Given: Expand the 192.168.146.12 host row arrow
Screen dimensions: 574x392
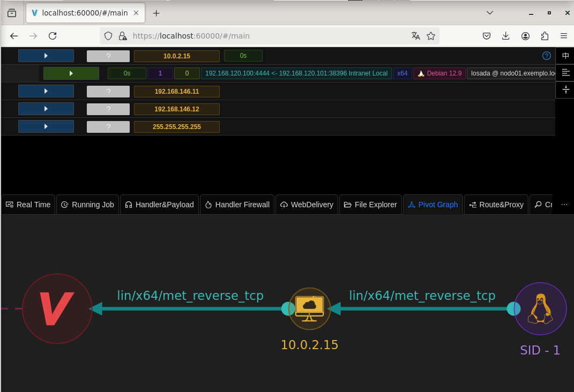Looking at the screenshot, I should tap(46, 109).
